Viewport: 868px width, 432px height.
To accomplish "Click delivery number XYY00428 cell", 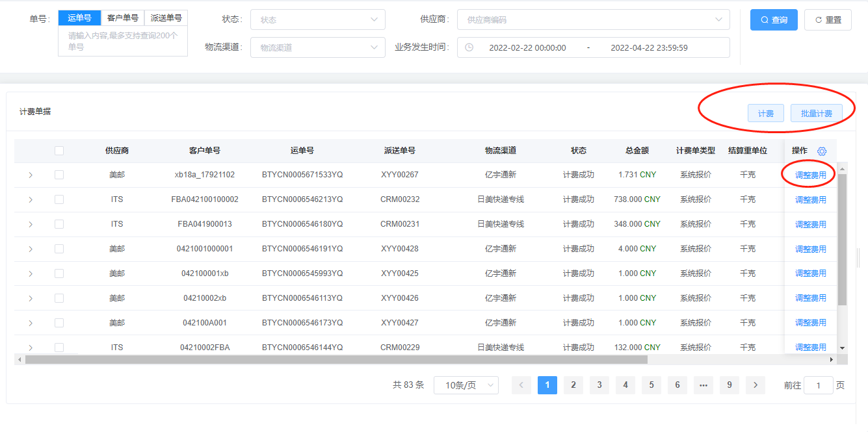I will [400, 249].
